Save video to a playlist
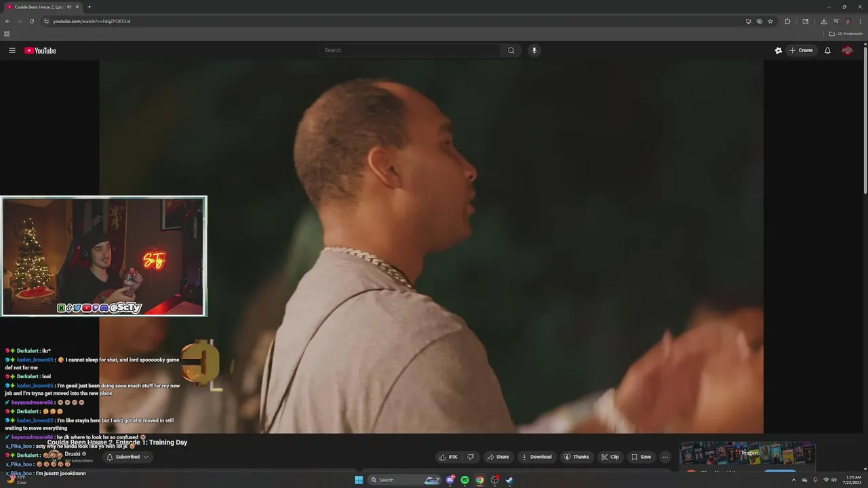868x488 pixels. click(x=641, y=457)
